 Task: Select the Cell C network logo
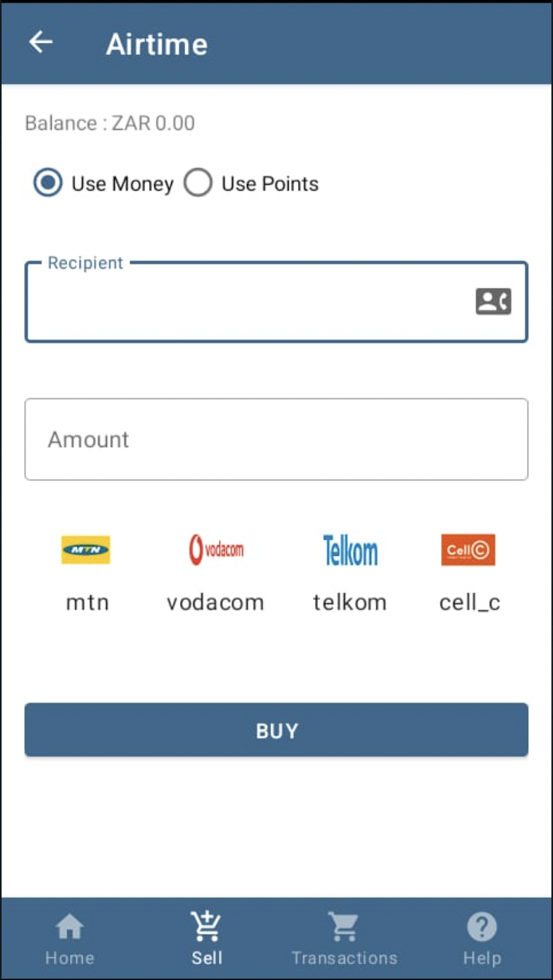coord(469,550)
